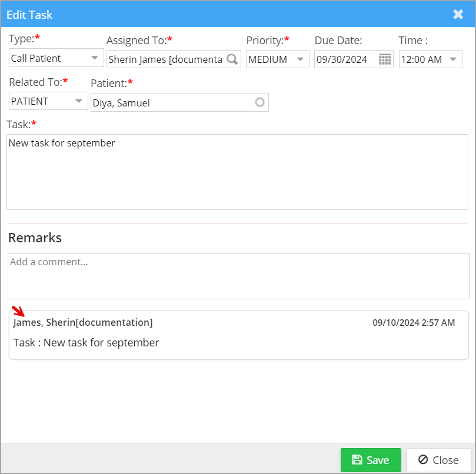Screen dimensions: 476x474
Task: Click the Remarks section heading
Action: pos(35,238)
